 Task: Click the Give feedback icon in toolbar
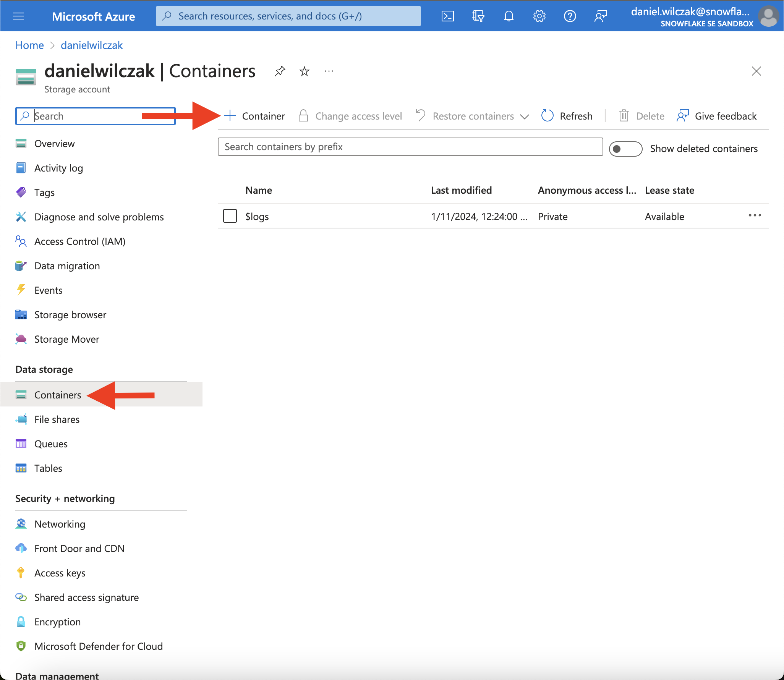coord(683,116)
